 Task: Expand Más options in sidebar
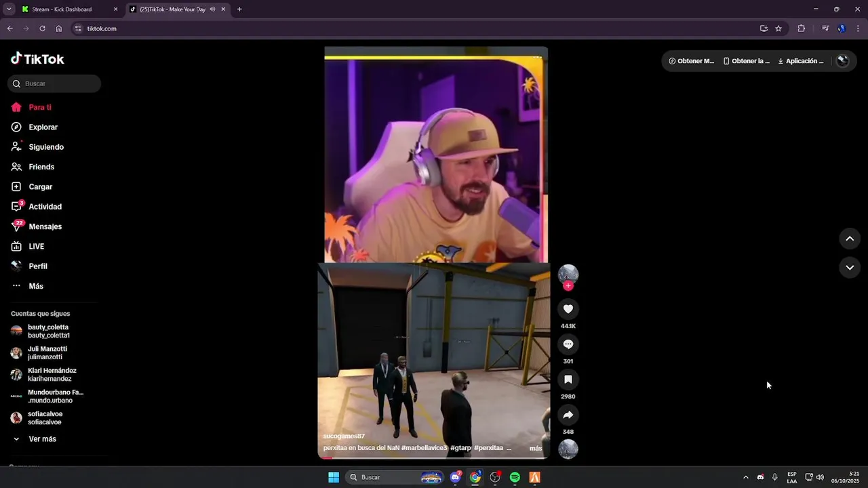pos(27,286)
